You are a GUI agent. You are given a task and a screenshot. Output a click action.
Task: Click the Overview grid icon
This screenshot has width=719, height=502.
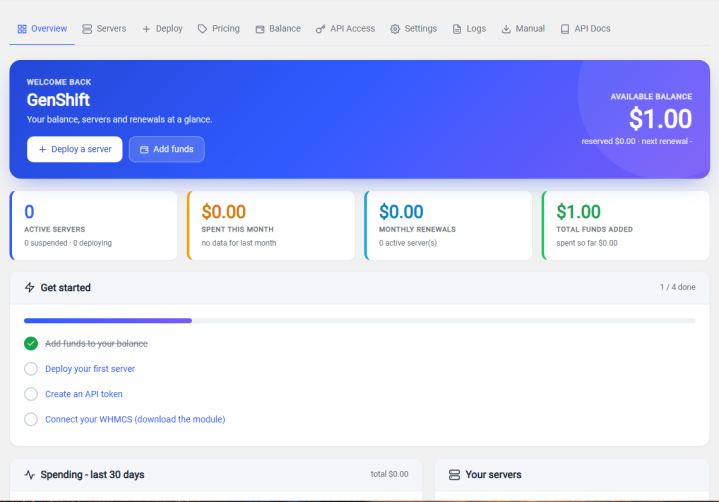[x=22, y=29]
